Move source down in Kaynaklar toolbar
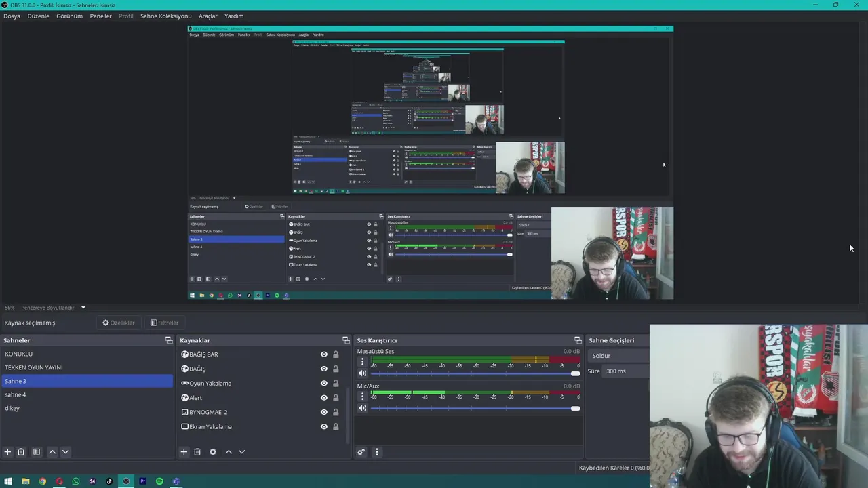This screenshot has width=868, height=488. tap(242, 452)
